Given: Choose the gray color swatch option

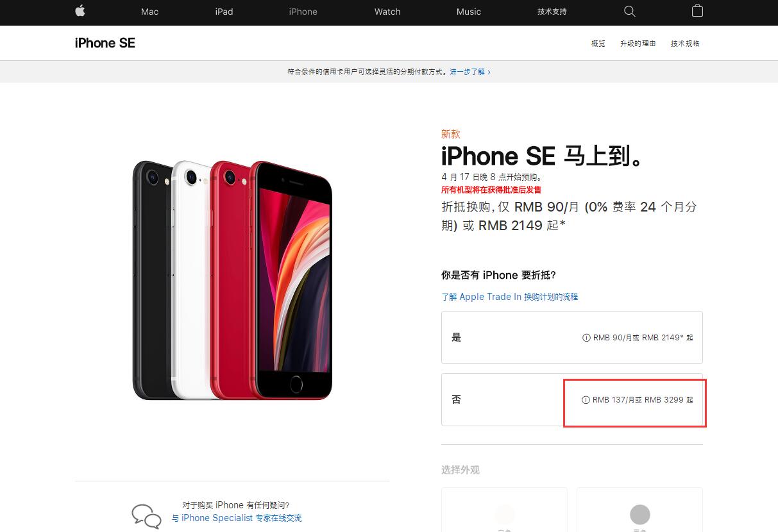Looking at the screenshot, I should tap(639, 510).
